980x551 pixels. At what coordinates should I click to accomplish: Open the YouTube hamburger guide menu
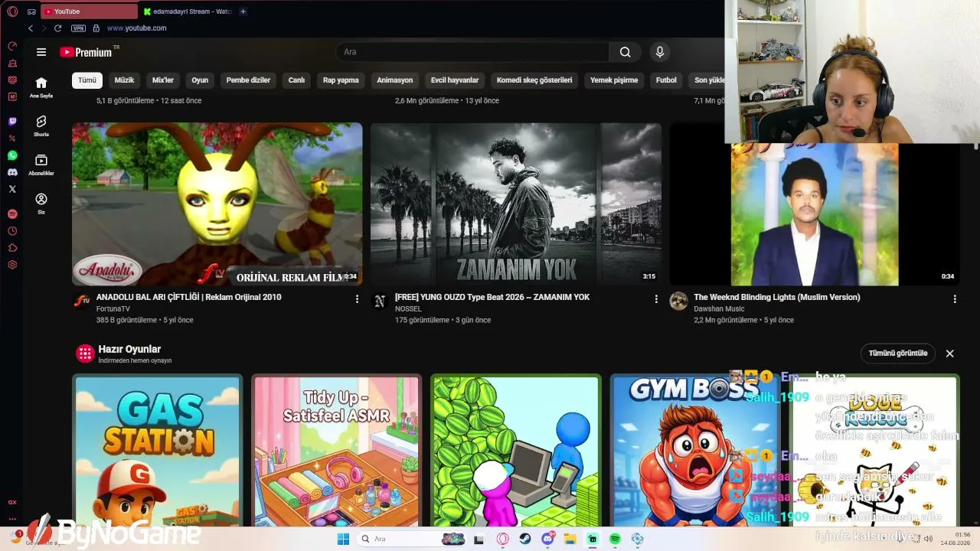(41, 52)
